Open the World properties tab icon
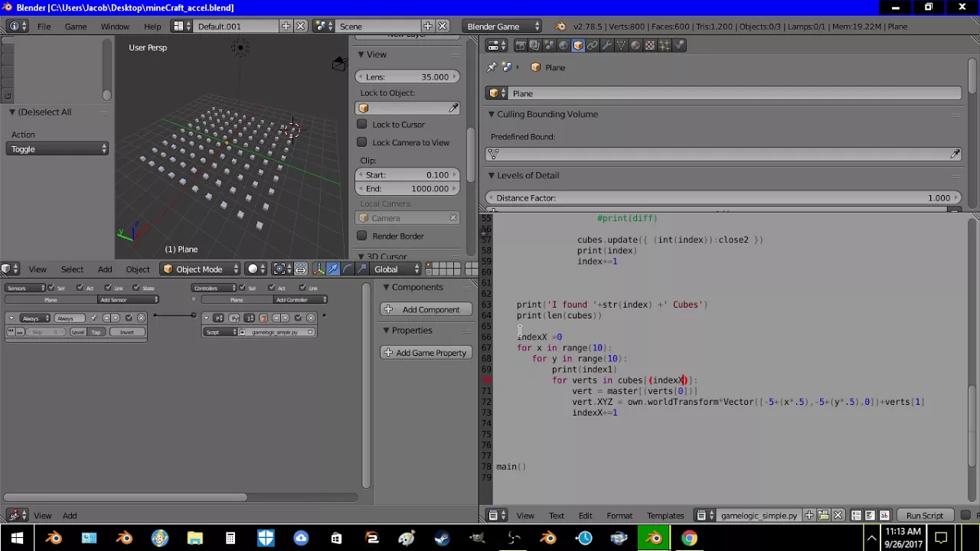Screen dimensions: 980x551 pyautogui.click(x=563, y=45)
